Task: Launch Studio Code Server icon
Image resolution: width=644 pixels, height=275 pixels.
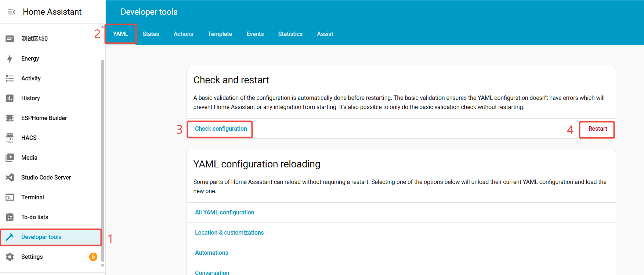Action: tap(10, 177)
